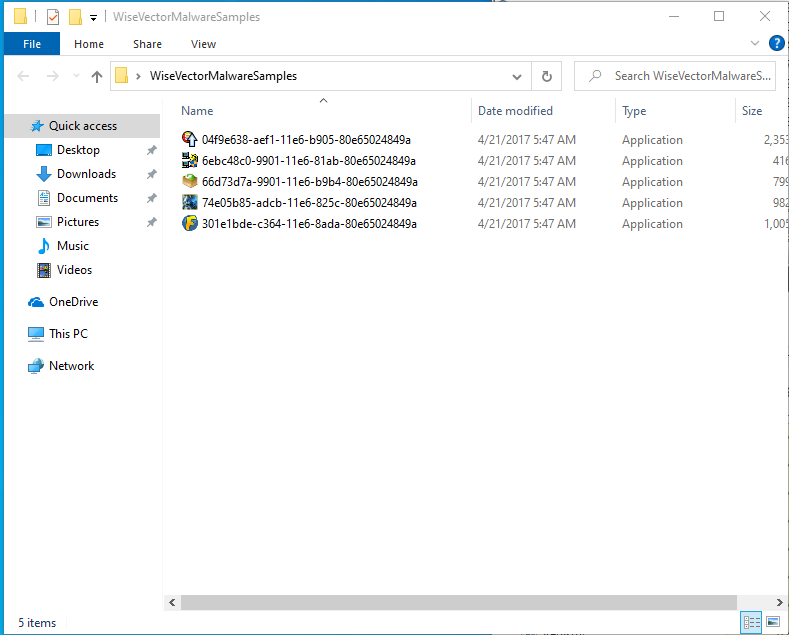The height and width of the screenshot is (635, 789).
Task: Switch to large thumbnails view layout
Action: click(x=772, y=623)
